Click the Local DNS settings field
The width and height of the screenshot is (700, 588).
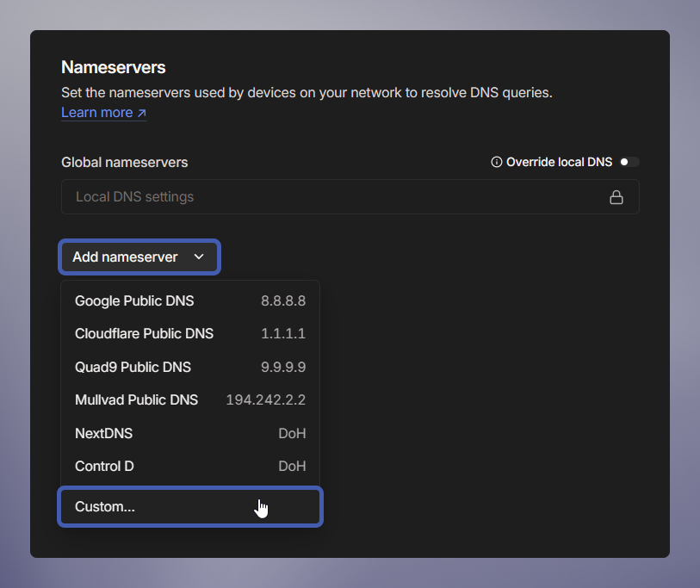pyautogui.click(x=350, y=197)
